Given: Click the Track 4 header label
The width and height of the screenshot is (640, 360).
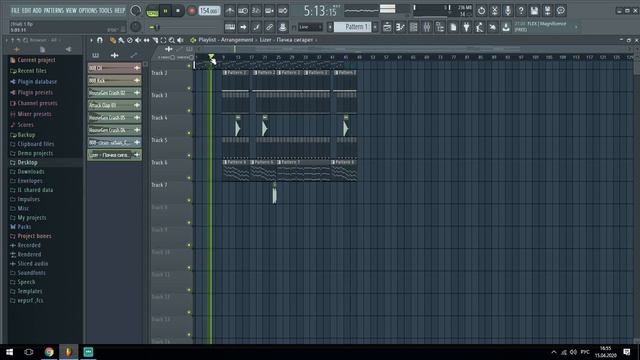Looking at the screenshot, I should click(159, 118).
